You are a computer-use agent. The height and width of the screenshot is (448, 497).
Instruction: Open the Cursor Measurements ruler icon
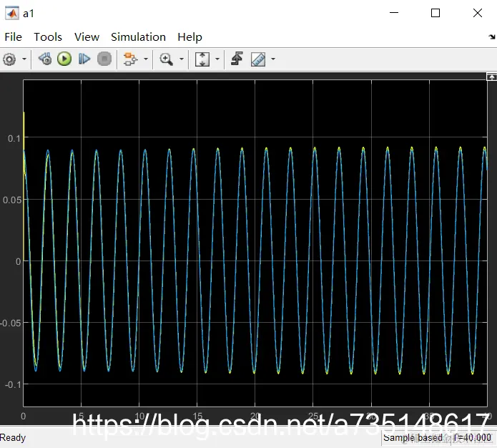[x=258, y=59]
